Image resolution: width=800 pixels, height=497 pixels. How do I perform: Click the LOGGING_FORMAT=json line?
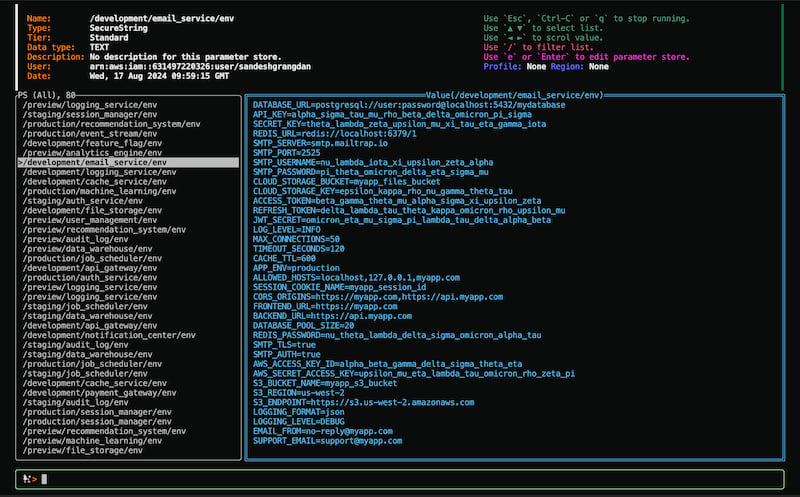click(298, 412)
